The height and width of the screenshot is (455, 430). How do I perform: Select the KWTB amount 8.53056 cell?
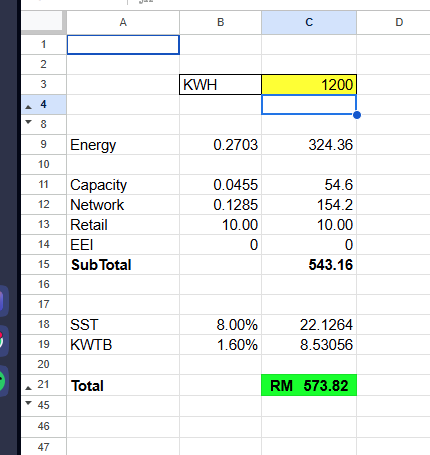pyautogui.click(x=309, y=345)
